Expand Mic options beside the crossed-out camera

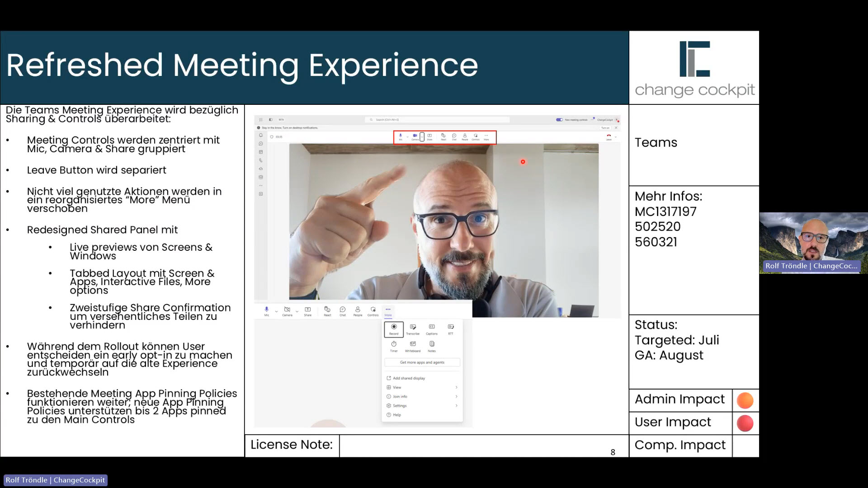click(x=276, y=311)
